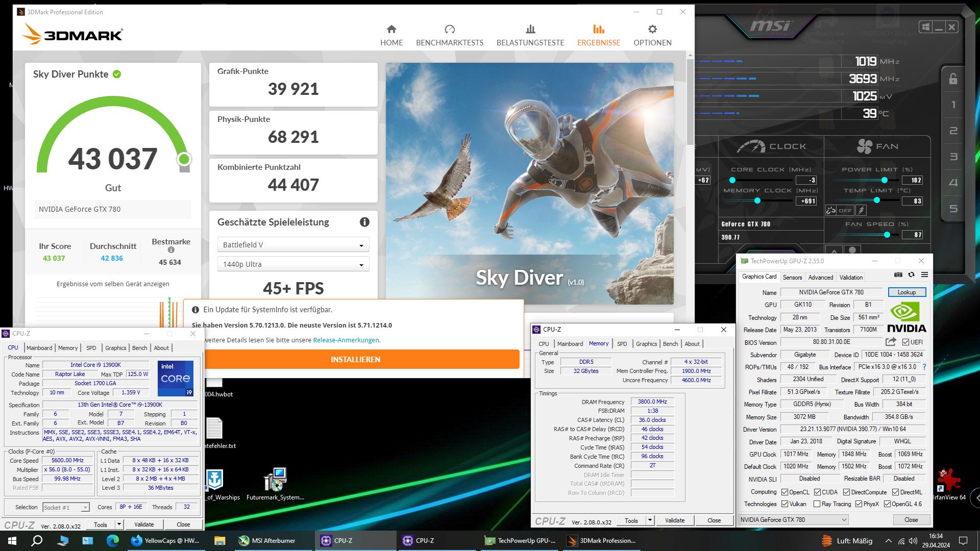Viewport: 980px width, 551px height.
Task: Open the Futuremark_System desktop icon
Action: [275, 484]
